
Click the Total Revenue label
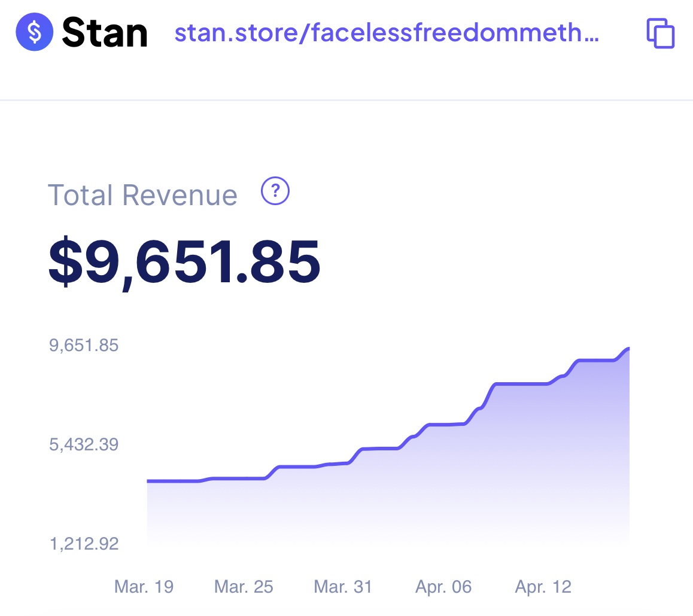(142, 196)
